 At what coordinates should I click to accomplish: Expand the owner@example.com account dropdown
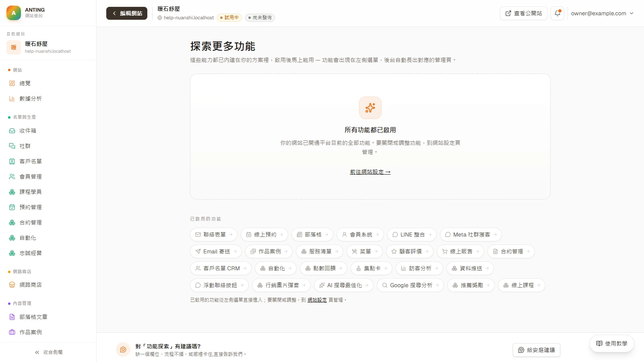[x=602, y=13]
